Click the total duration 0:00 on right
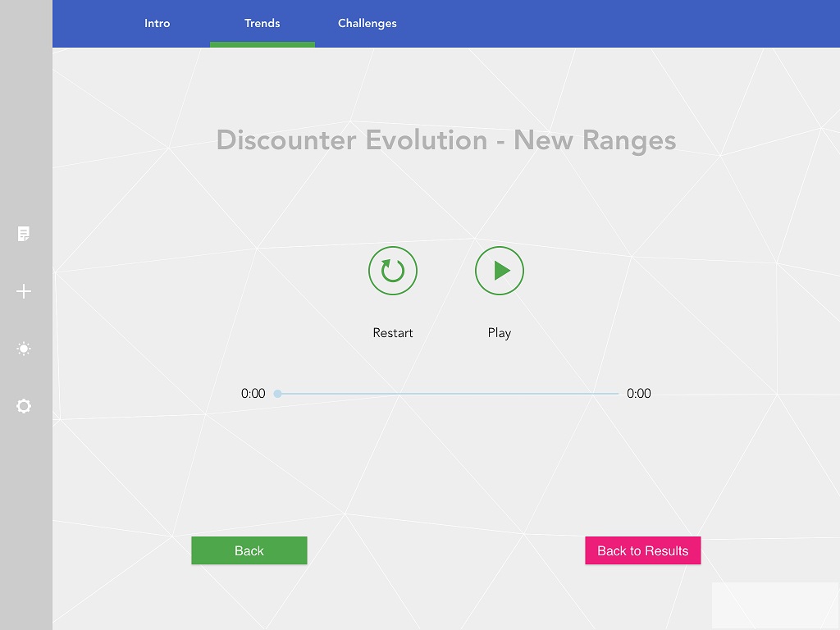 tap(638, 394)
